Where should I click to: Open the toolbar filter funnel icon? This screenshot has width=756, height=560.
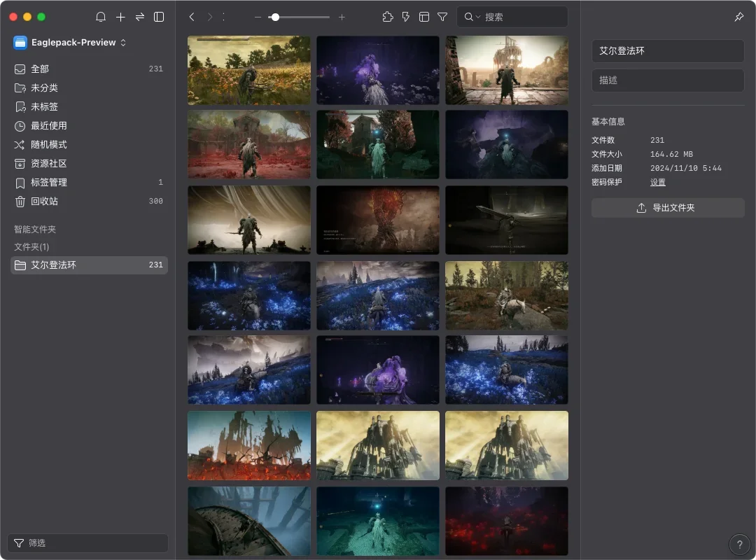coord(442,17)
